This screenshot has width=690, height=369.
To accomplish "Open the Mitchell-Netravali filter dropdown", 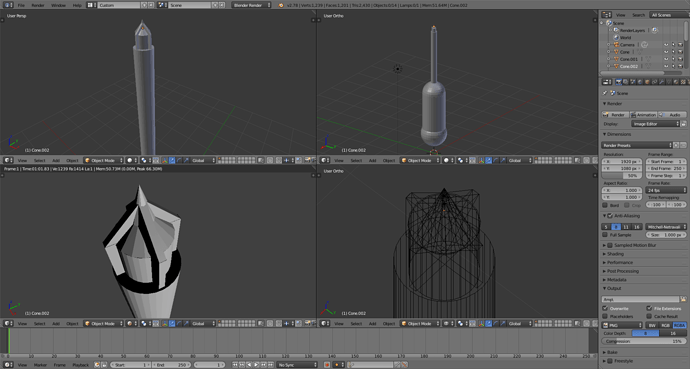I will pos(666,227).
